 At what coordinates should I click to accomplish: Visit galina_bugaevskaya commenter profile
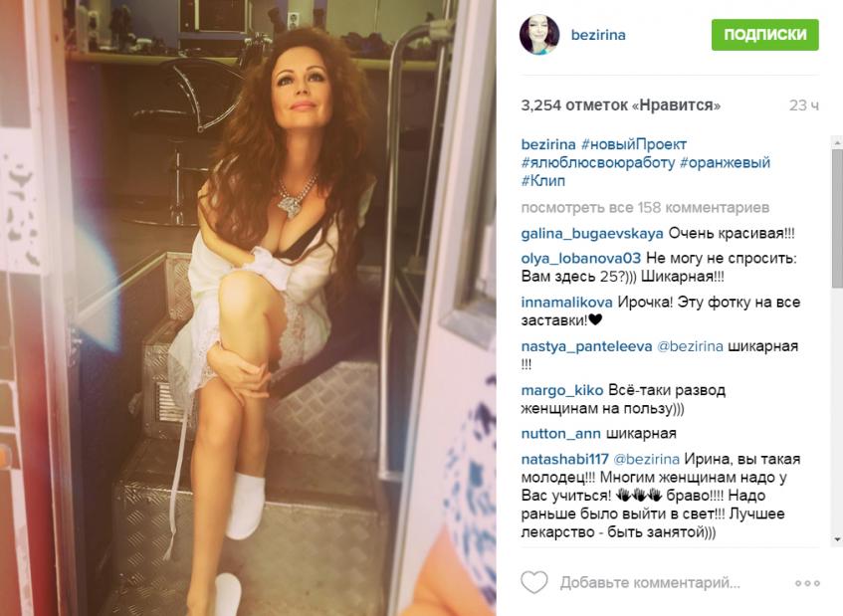pyautogui.click(x=592, y=234)
